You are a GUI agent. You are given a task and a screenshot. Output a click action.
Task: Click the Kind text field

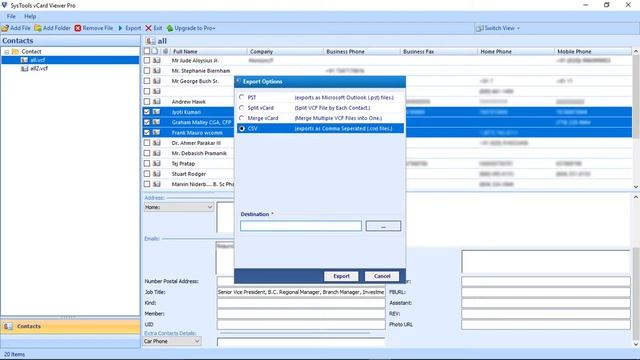(x=301, y=303)
